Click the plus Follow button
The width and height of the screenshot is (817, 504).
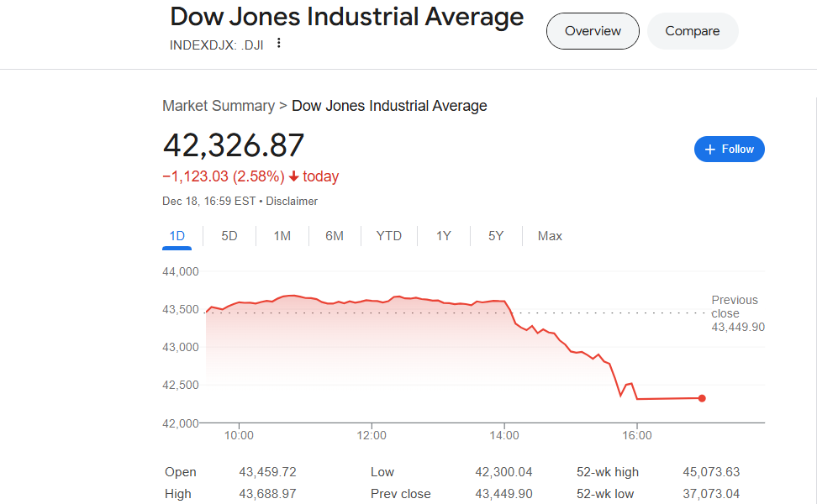click(729, 149)
